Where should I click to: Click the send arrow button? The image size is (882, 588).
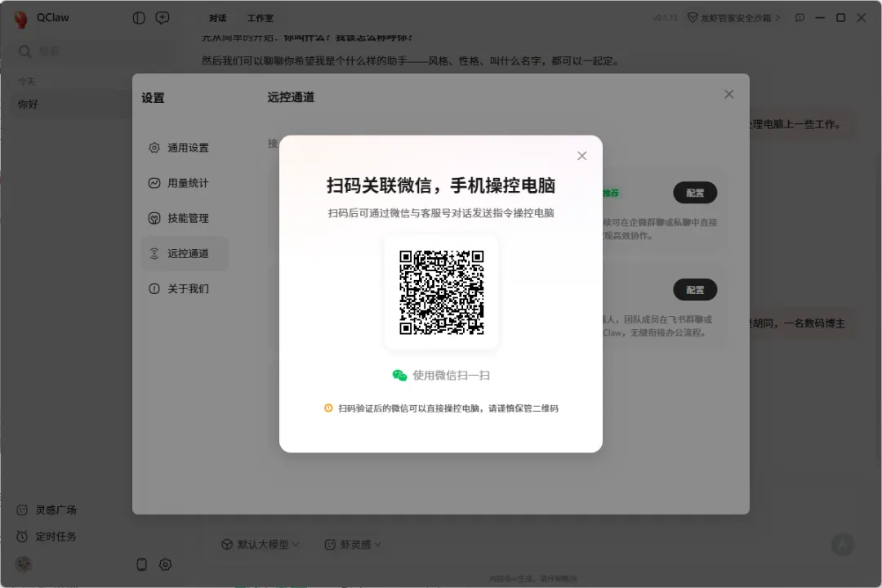843,544
